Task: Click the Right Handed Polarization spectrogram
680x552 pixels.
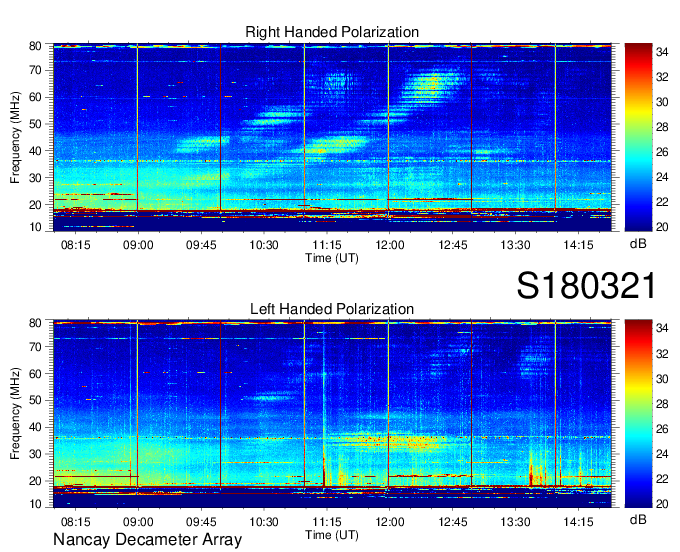Action: (332, 137)
